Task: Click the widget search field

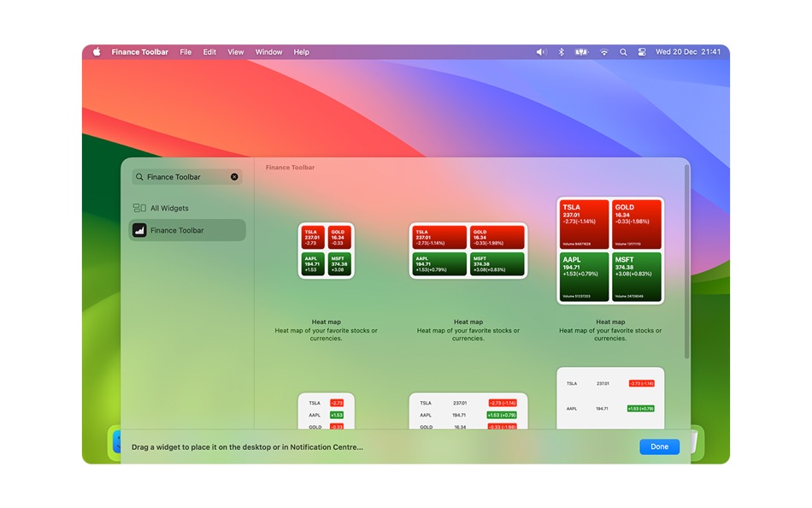Action: point(187,177)
